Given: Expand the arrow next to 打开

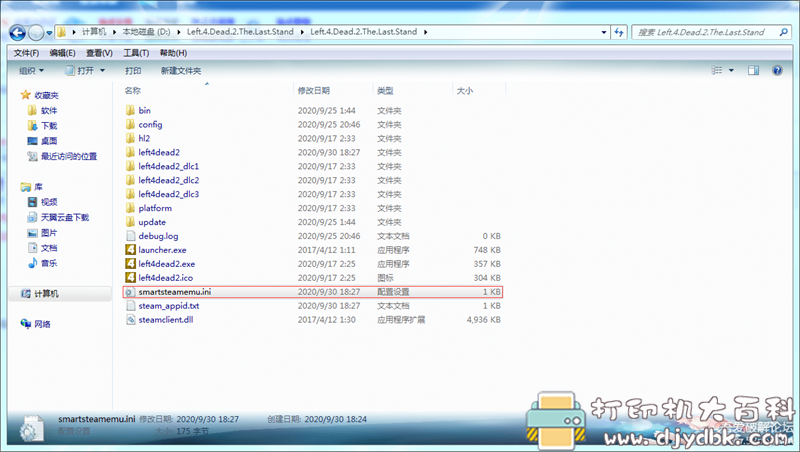Looking at the screenshot, I should [x=103, y=70].
